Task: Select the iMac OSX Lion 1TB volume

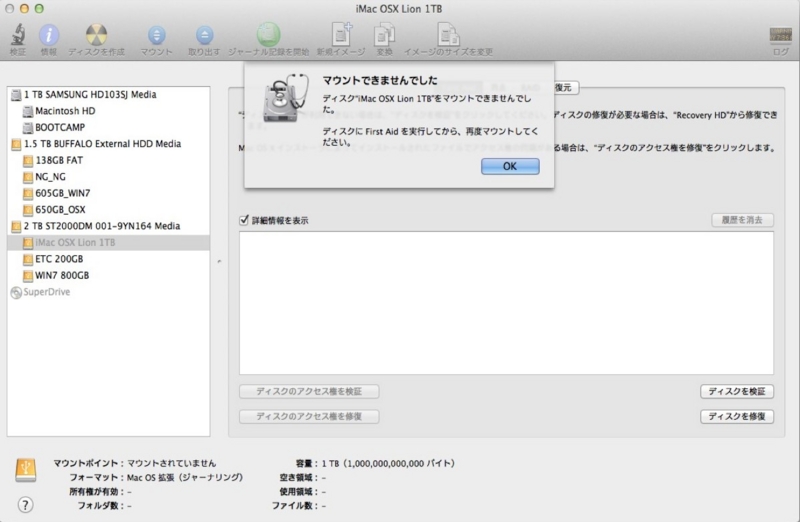Action: pyautogui.click(x=108, y=242)
